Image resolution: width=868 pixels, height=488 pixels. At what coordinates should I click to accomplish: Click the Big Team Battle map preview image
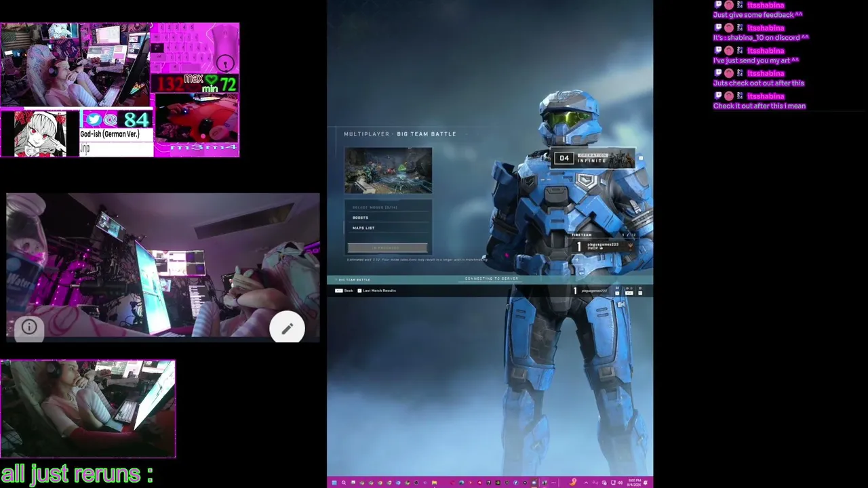tap(388, 171)
